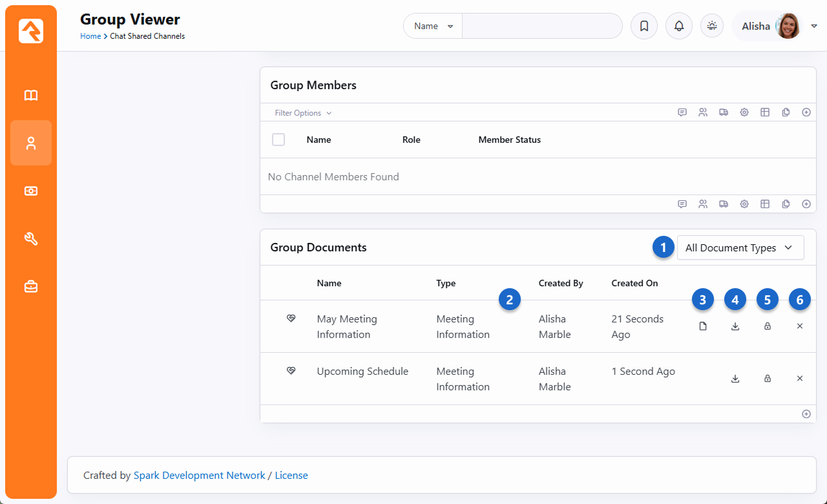Expand the Filter Options in Group Members
The width and height of the screenshot is (827, 504).
(303, 113)
